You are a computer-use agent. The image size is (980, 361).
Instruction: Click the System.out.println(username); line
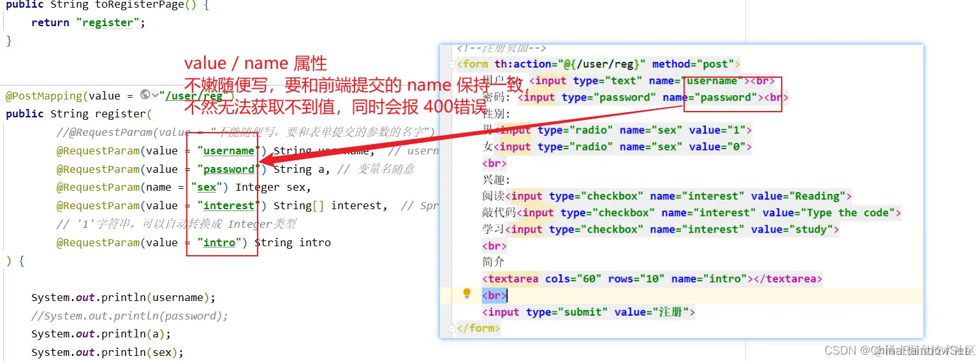124,298
